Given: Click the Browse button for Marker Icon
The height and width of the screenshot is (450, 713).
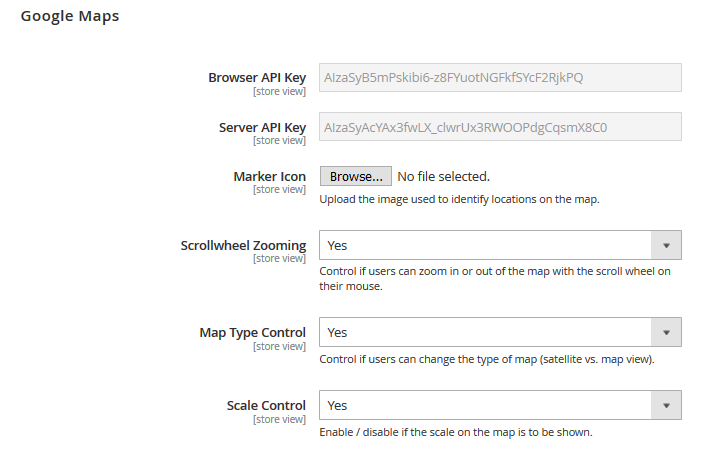Looking at the screenshot, I should pos(356,176).
